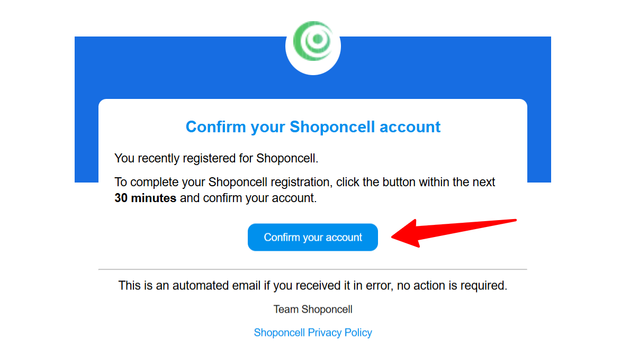Select the bold 30 minutes text
Image resolution: width=639 pixels, height=364 pixels.
pos(145,198)
